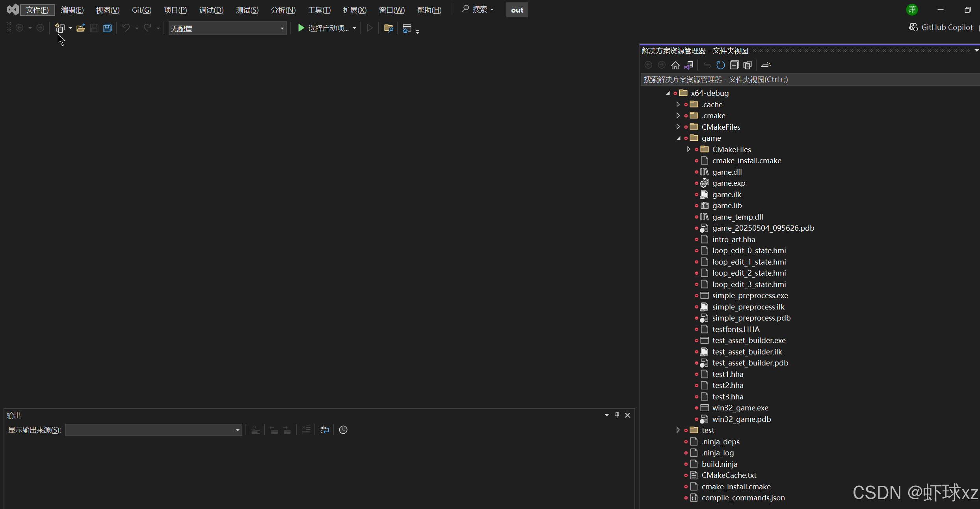Expand the .cache folder node
This screenshot has height=509, width=980.
coord(678,104)
